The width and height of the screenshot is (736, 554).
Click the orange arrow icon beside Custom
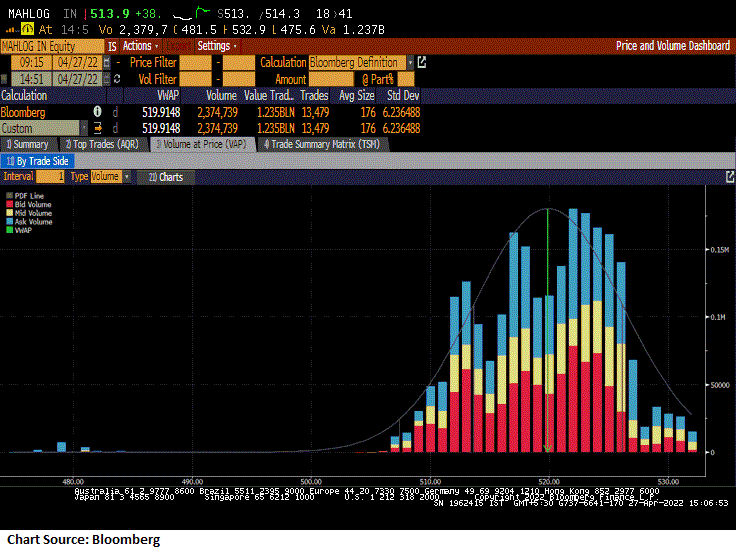[98, 128]
